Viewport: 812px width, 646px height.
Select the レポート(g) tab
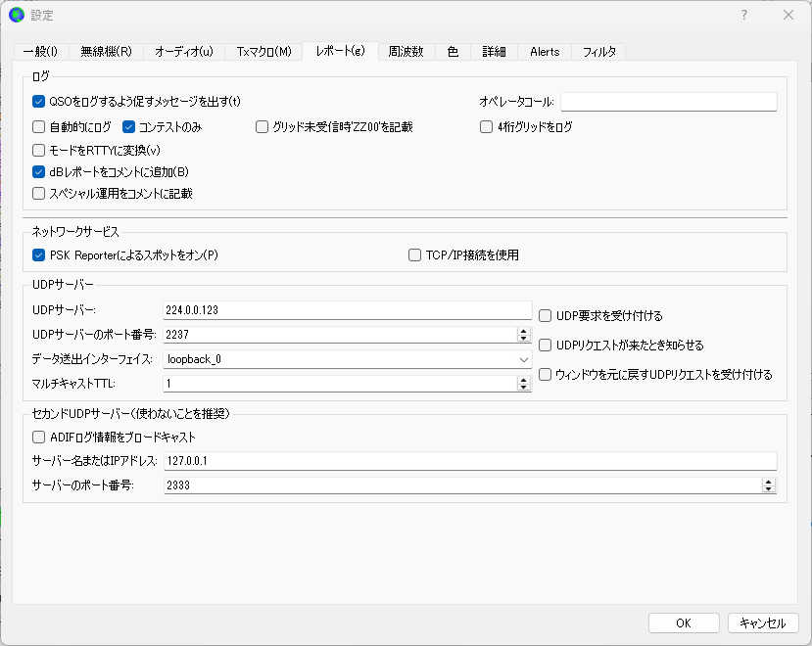coord(340,51)
